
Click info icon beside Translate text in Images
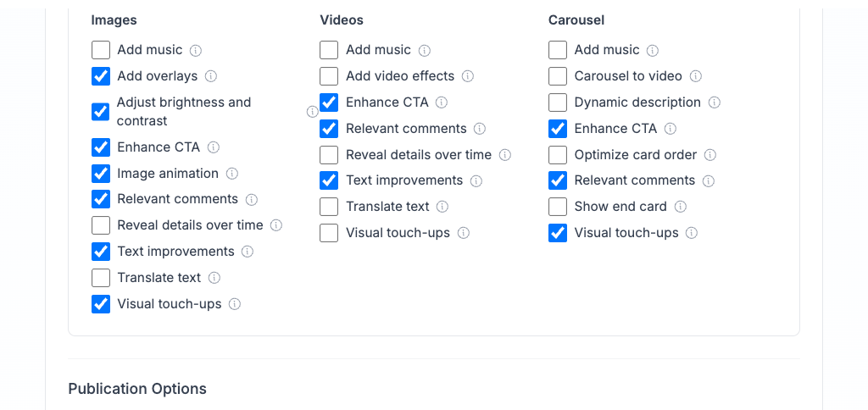pos(214,278)
